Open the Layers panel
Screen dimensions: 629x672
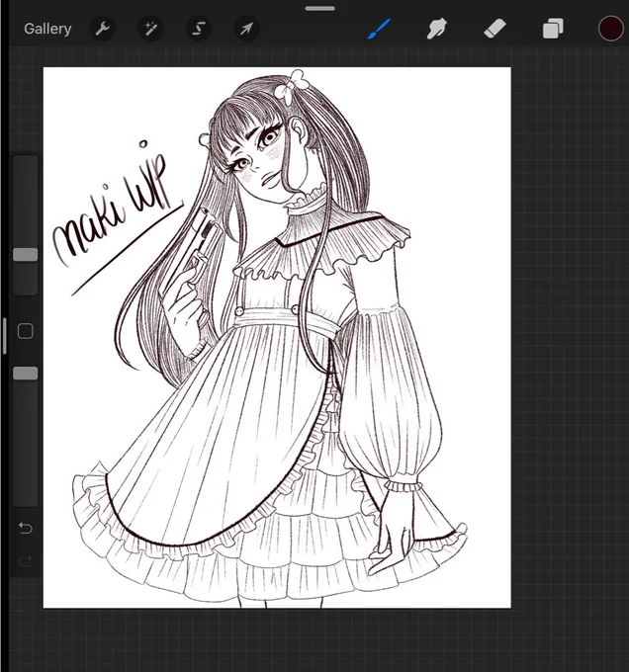click(x=553, y=29)
